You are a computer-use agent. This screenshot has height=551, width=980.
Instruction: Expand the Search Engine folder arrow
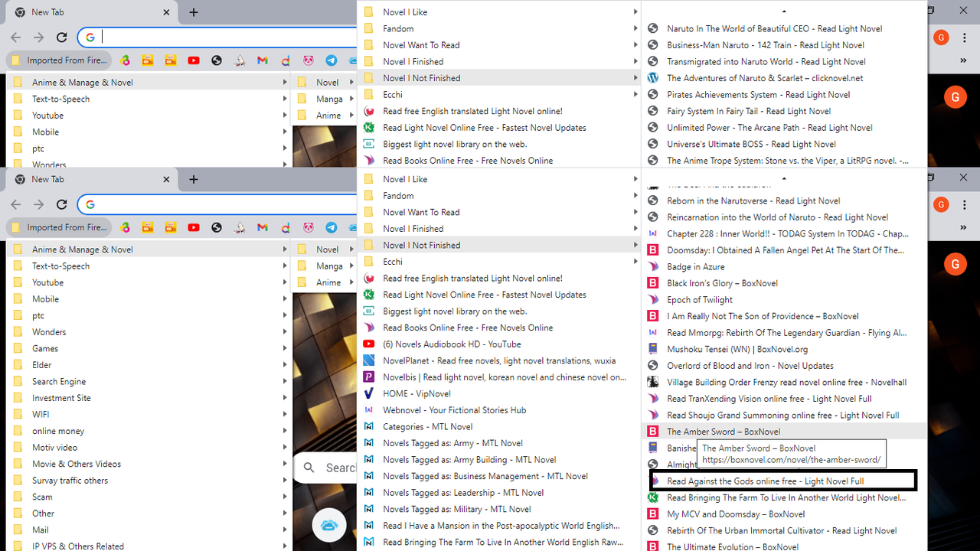coord(285,382)
